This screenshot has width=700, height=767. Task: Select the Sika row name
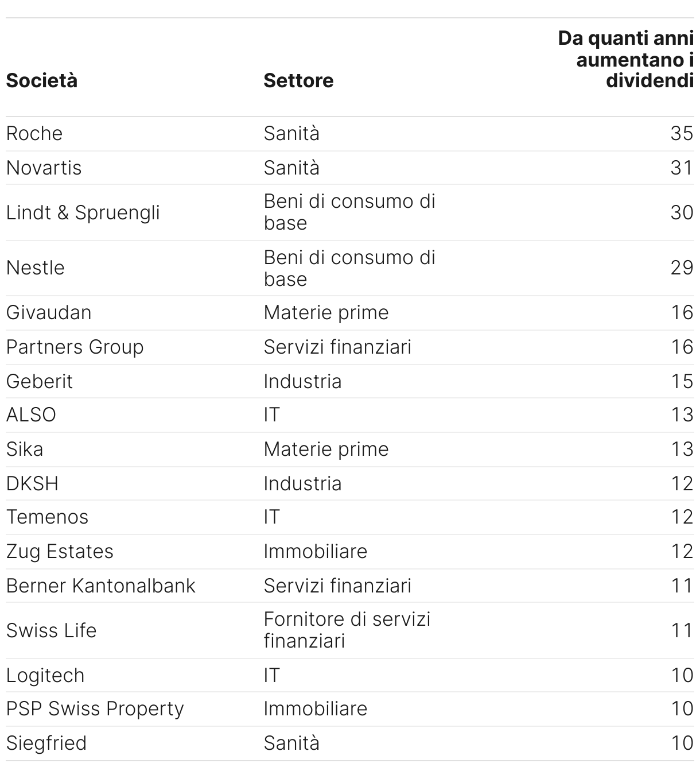click(x=25, y=449)
